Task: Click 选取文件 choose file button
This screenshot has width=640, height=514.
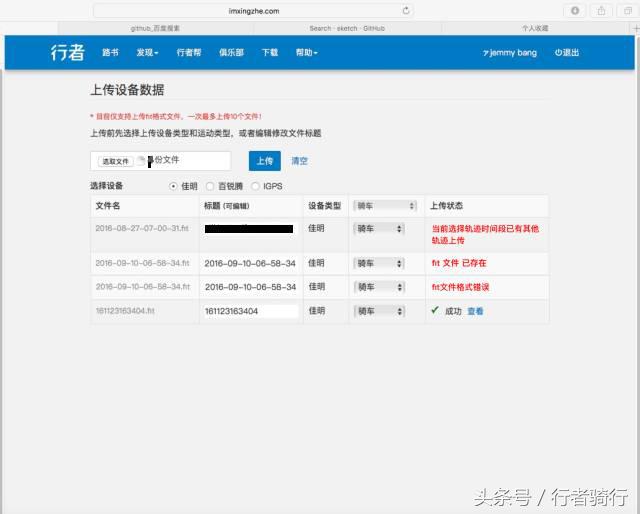Action: [116, 161]
